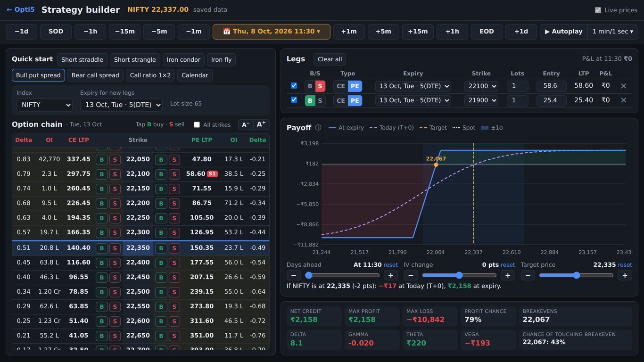Increase IV change with plus button
This screenshot has height=362, width=644.
coord(508,275)
